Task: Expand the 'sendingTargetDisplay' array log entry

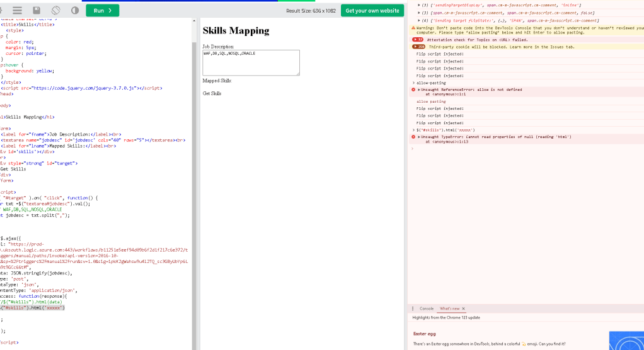Action: click(419, 5)
